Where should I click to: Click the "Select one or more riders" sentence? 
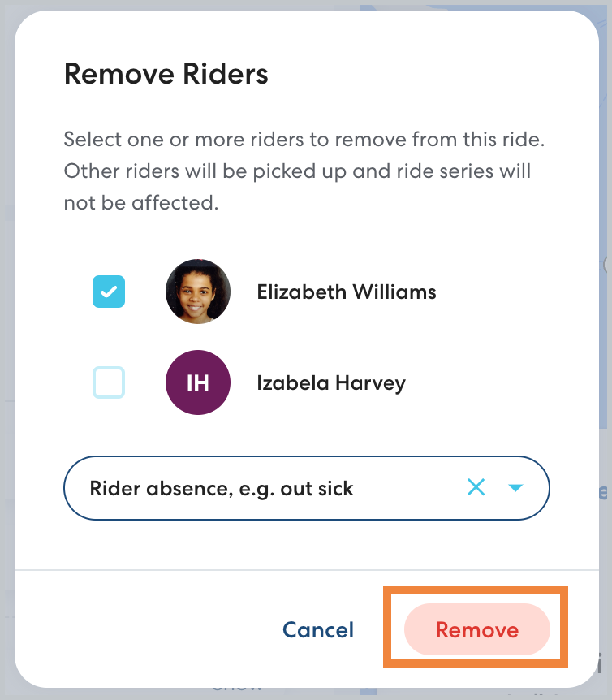[x=304, y=139]
